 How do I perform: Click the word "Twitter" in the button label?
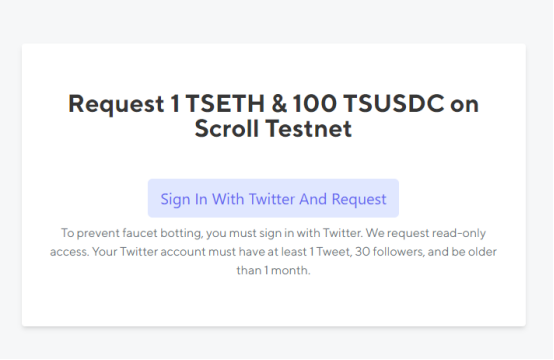(x=271, y=199)
